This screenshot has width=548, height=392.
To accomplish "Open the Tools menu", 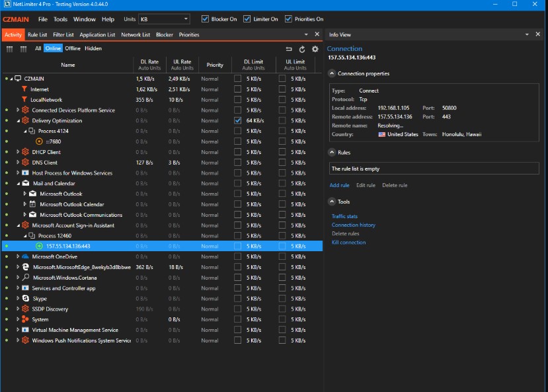I will [x=60, y=19].
